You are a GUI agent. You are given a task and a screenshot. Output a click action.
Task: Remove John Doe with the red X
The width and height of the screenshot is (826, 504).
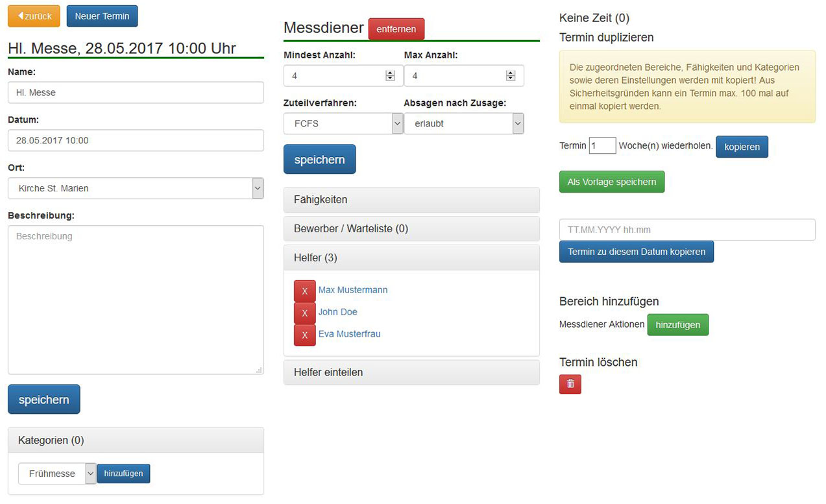point(304,313)
